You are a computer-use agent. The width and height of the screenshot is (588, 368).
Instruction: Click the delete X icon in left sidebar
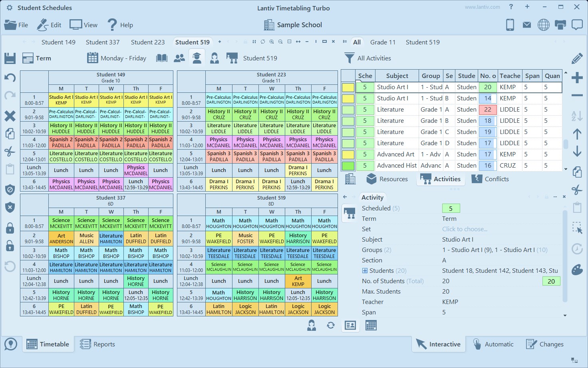point(10,116)
